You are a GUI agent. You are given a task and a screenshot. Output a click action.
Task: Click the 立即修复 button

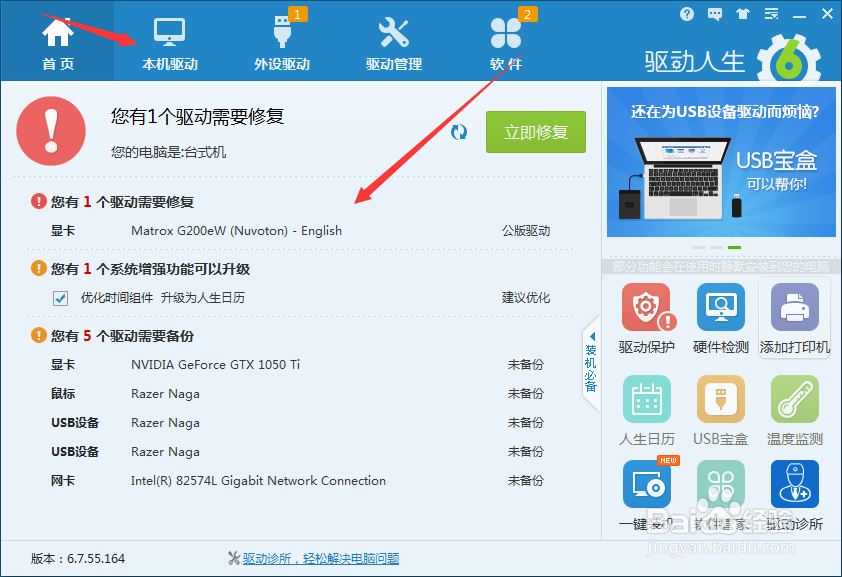pyautogui.click(x=536, y=132)
